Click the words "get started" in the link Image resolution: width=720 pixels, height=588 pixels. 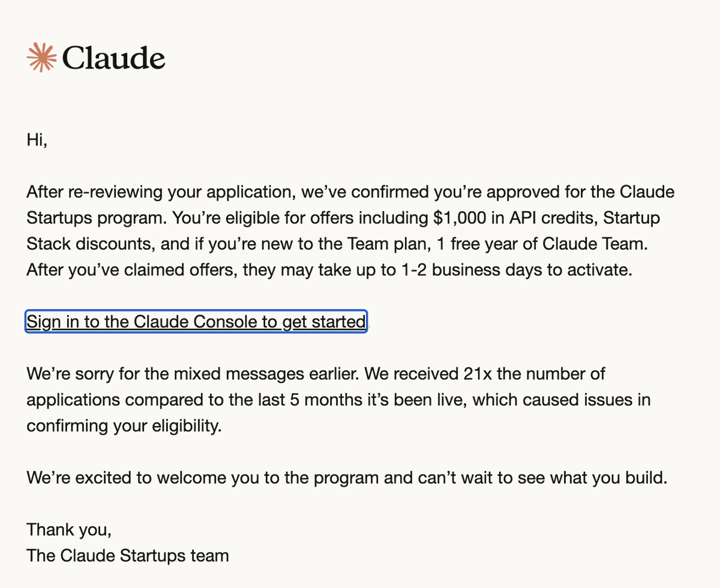324,322
